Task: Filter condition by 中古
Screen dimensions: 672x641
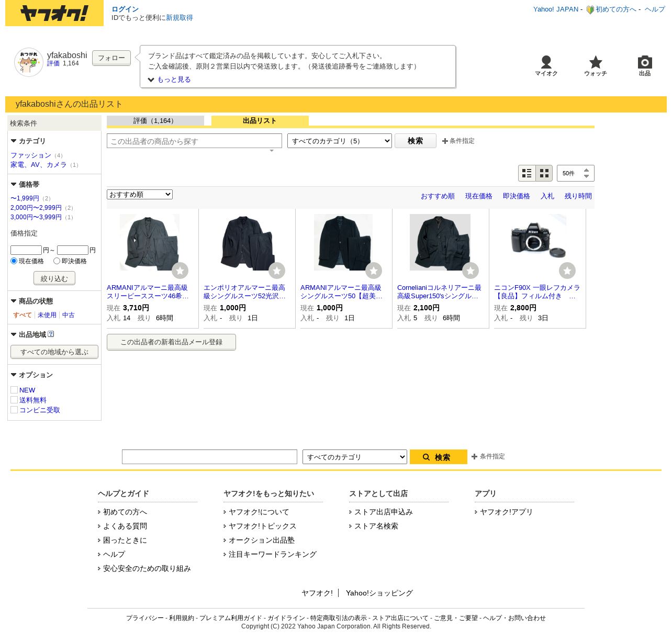Action: pyautogui.click(x=69, y=315)
